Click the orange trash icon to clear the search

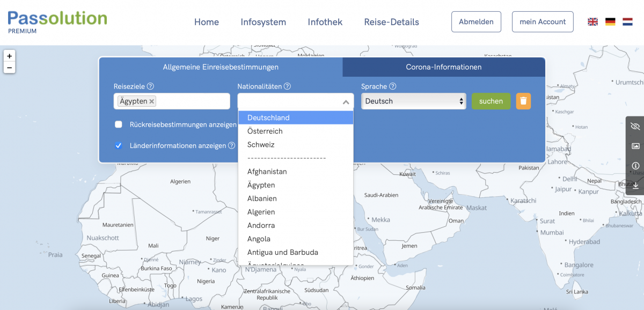(523, 101)
